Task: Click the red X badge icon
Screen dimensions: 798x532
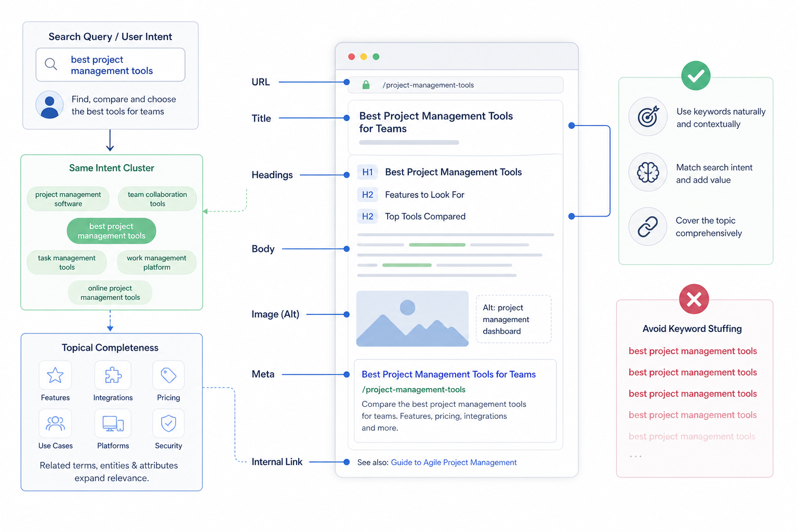Action: (x=694, y=299)
